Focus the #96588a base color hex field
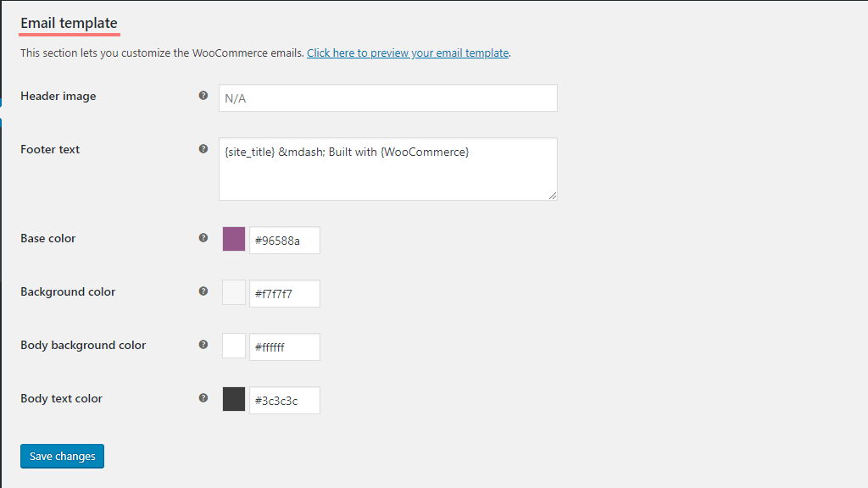Image resolution: width=868 pixels, height=488 pixels. point(285,240)
